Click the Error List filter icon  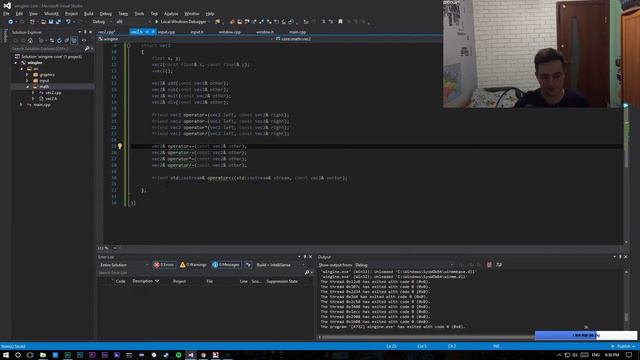[x=248, y=265]
